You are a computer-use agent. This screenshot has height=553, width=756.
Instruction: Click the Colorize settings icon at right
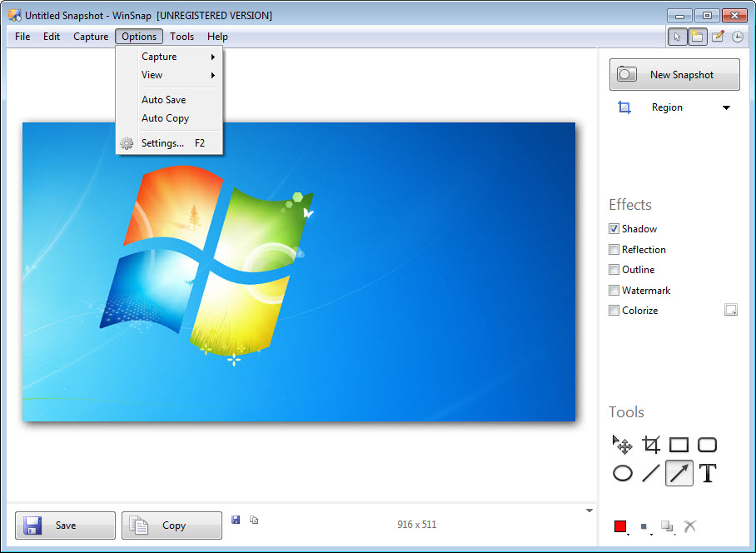731,310
